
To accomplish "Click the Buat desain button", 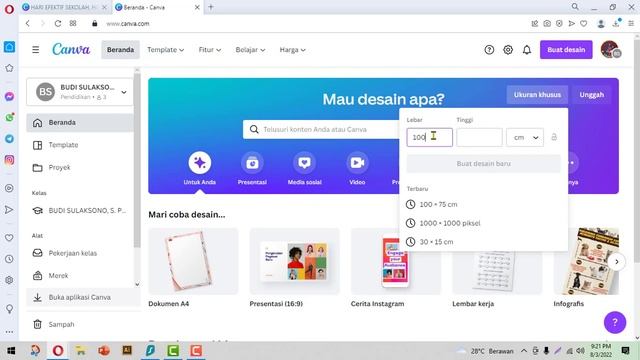I will click(566, 50).
